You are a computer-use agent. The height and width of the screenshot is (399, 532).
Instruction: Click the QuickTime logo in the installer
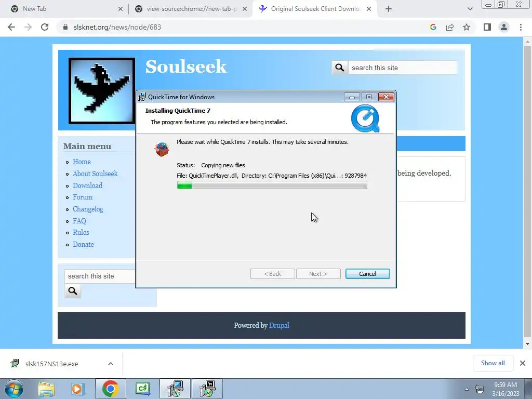[x=365, y=118]
